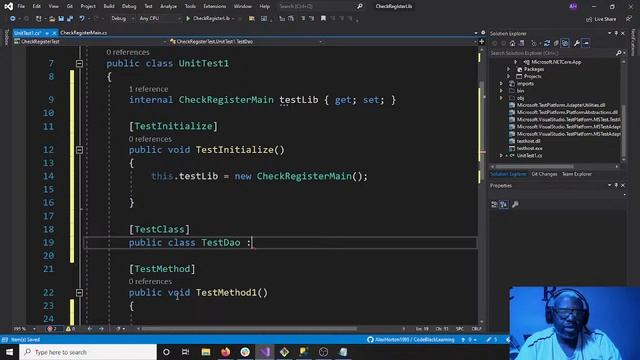Expand bin folder in Solution Explorer
Image resolution: width=640 pixels, height=360 pixels.
coord(501,91)
